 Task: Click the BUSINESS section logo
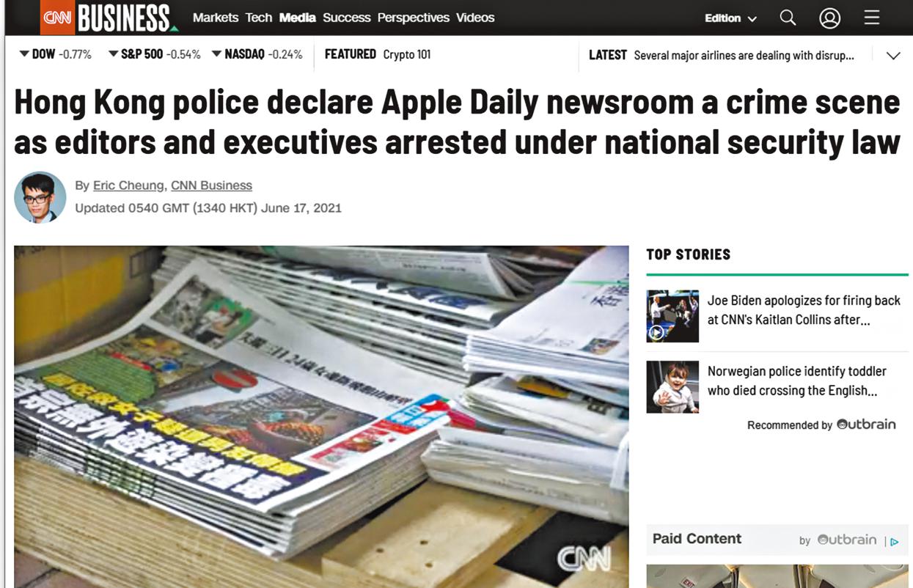coord(125,18)
